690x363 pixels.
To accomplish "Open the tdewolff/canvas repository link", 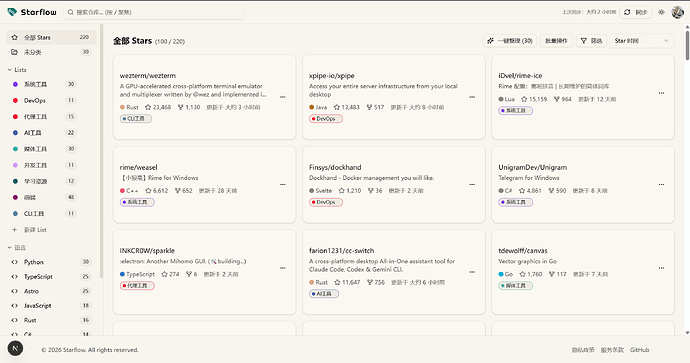I will click(523, 251).
